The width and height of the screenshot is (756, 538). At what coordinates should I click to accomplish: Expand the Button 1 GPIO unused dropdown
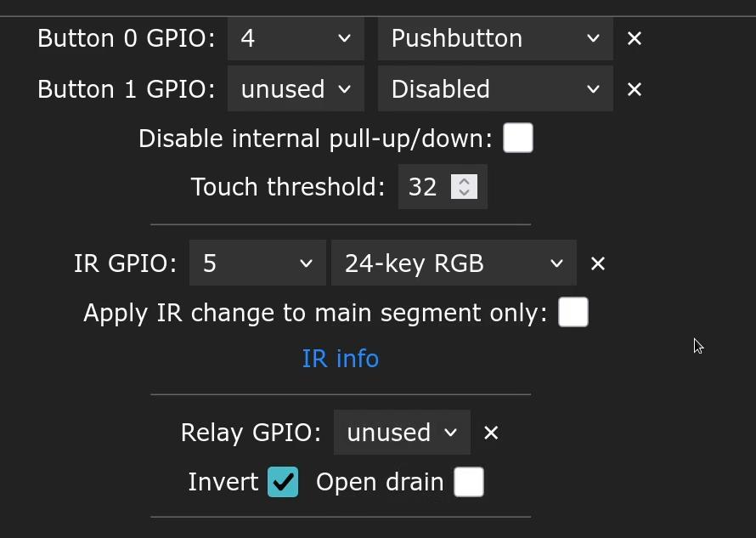click(x=296, y=89)
